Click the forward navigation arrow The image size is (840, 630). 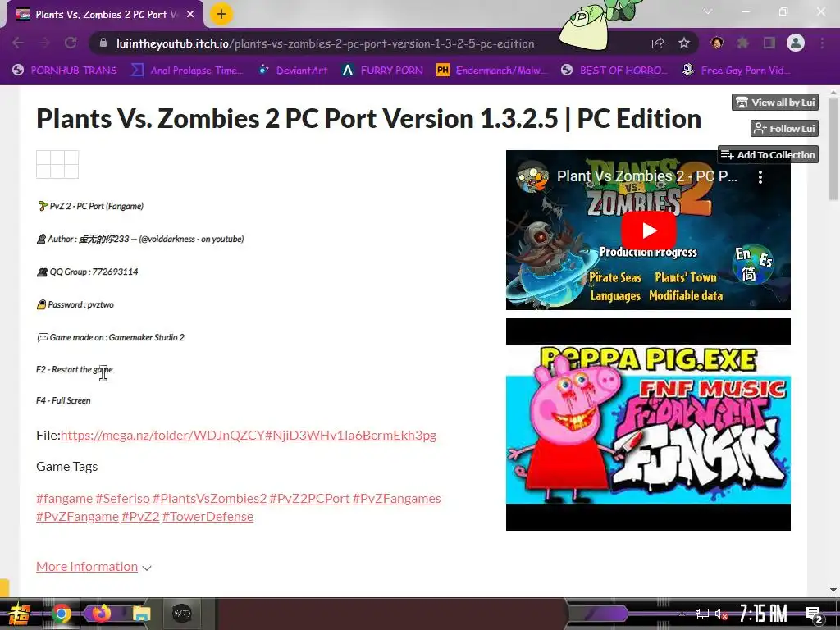click(x=44, y=43)
